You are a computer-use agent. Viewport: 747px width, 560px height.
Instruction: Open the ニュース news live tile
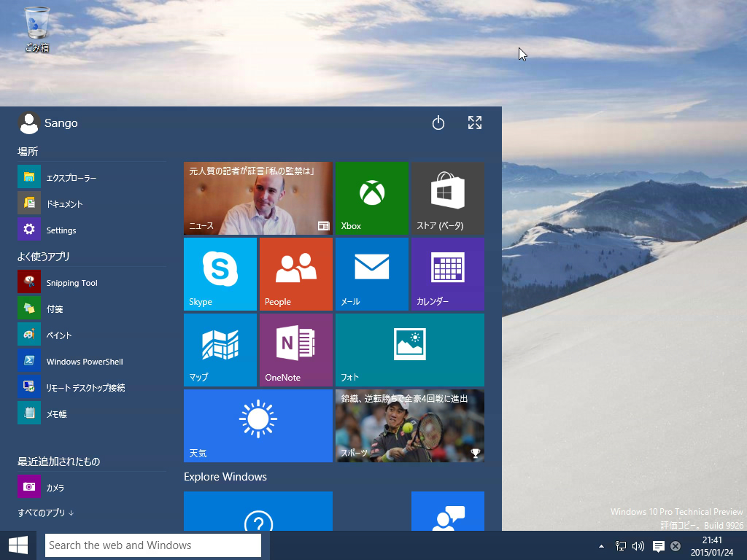tap(258, 198)
